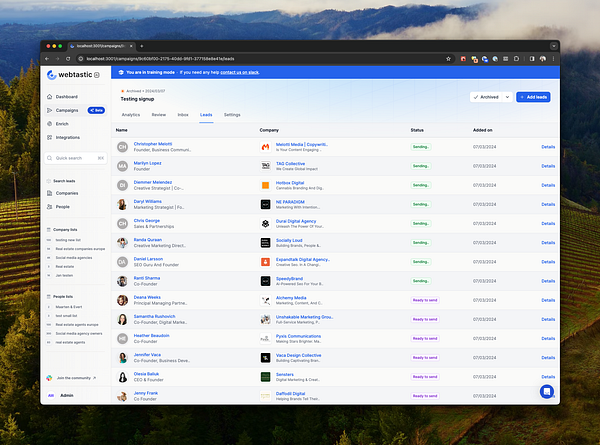Image resolution: width=600 pixels, height=445 pixels.
Task: Click the collapse sidebar icon next to webtastic
Action: [x=97, y=75]
